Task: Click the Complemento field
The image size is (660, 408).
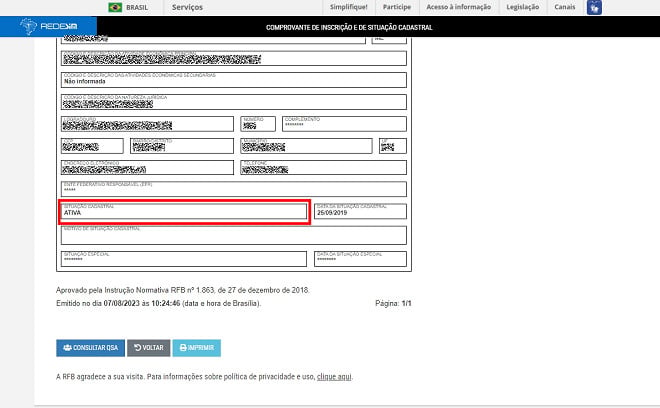Action: pos(344,124)
